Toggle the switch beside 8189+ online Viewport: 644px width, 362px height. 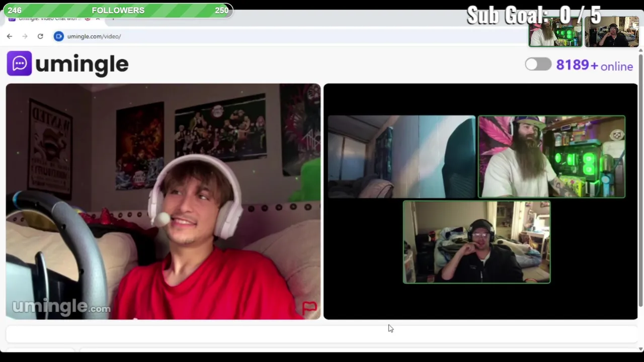538,64
